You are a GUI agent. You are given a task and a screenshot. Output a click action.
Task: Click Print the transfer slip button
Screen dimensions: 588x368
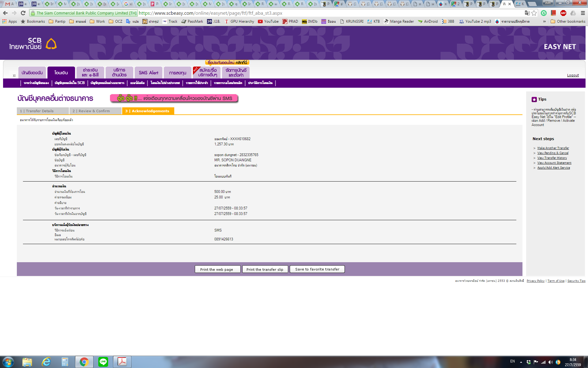(x=265, y=269)
